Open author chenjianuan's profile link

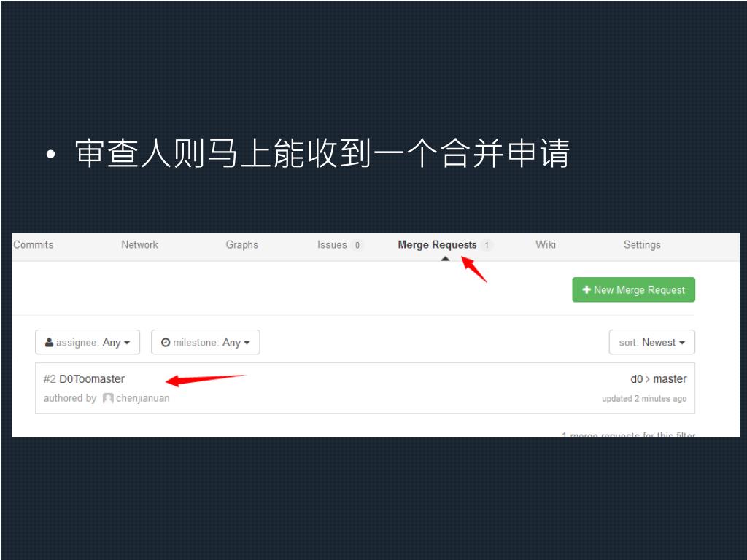143,398
